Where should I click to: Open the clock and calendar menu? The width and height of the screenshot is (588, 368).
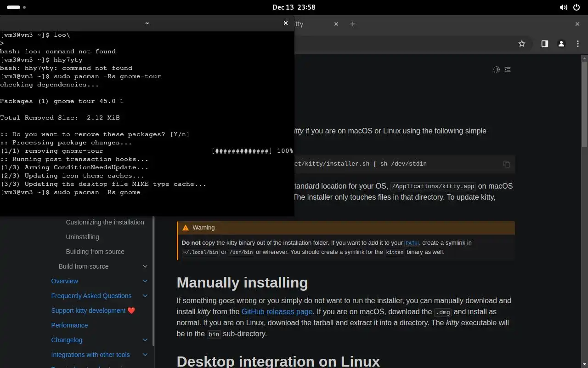[294, 7]
